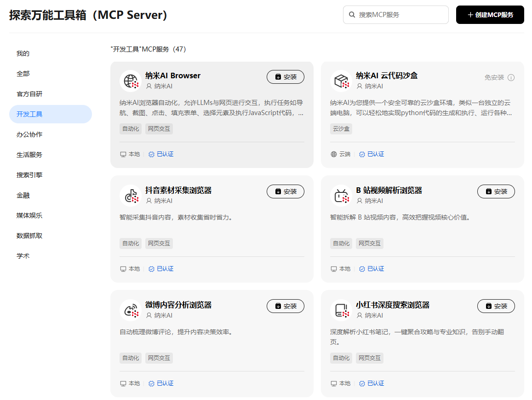532x400 pixels.
Task: Click the 创建MCP服务 button
Action: point(490,15)
